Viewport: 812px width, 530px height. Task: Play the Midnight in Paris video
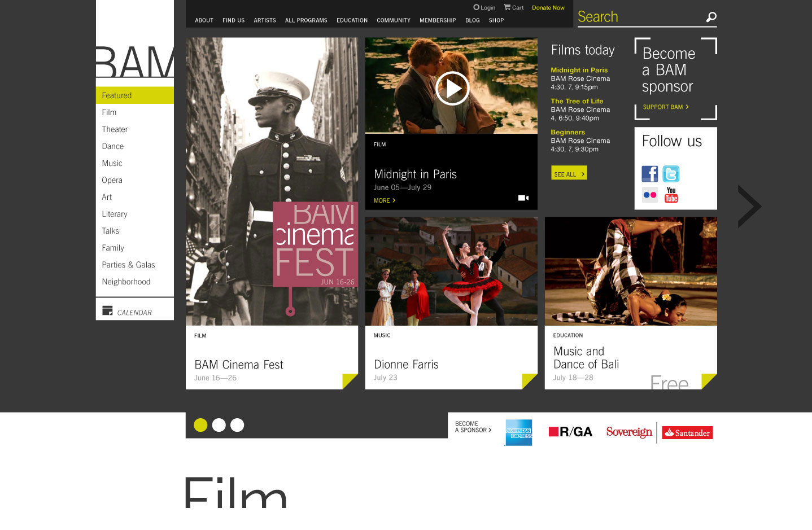(452, 89)
